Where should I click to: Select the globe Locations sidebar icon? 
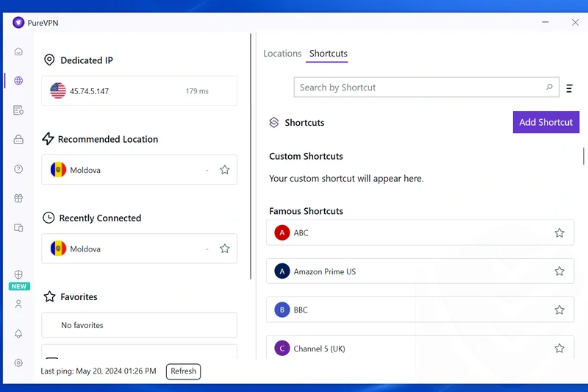[18, 81]
